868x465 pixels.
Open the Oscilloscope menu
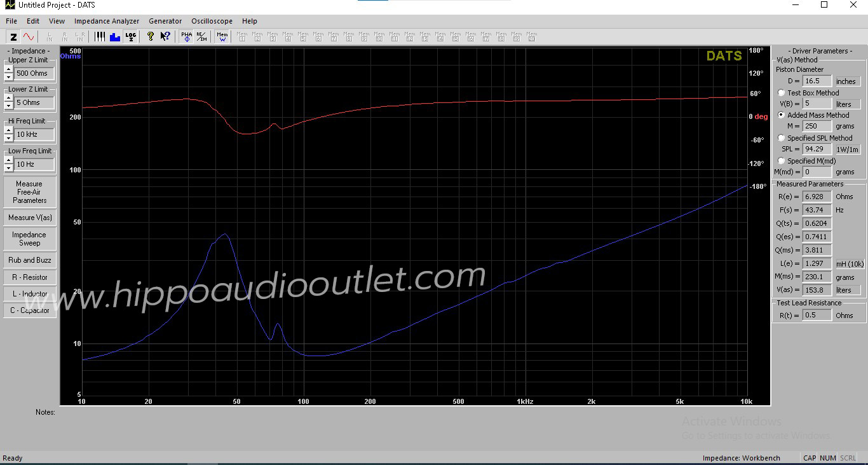(x=212, y=21)
